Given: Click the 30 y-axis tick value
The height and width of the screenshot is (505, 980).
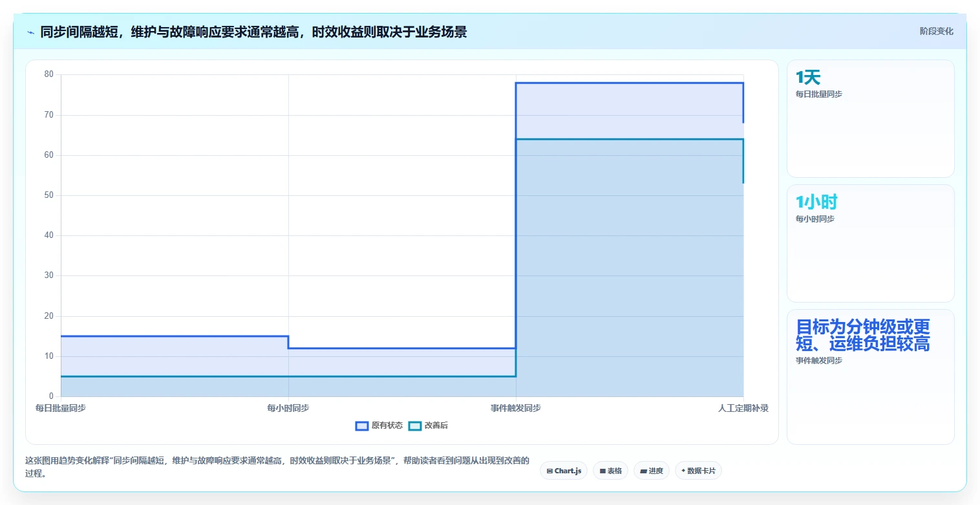Looking at the screenshot, I should [x=49, y=275].
